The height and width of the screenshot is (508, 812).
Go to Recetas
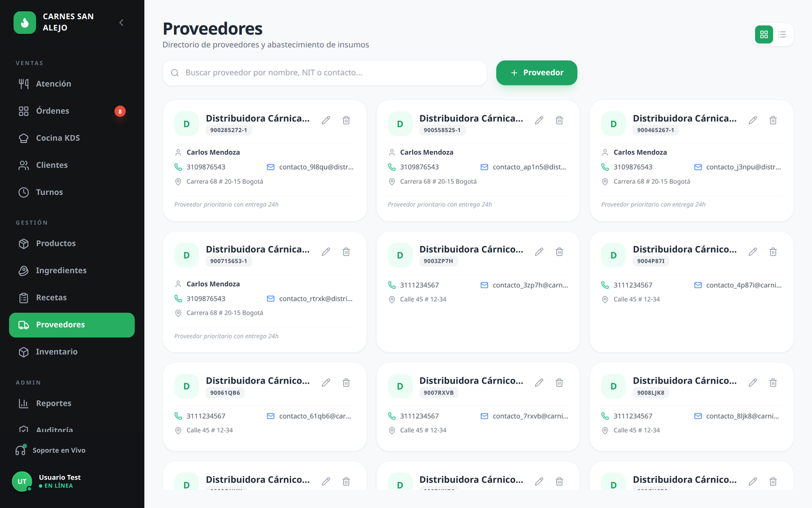tap(72, 298)
